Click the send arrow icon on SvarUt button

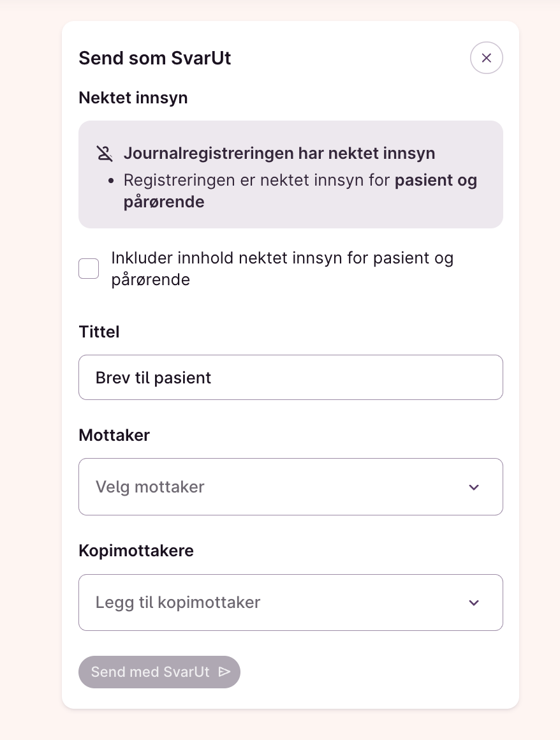[224, 672]
